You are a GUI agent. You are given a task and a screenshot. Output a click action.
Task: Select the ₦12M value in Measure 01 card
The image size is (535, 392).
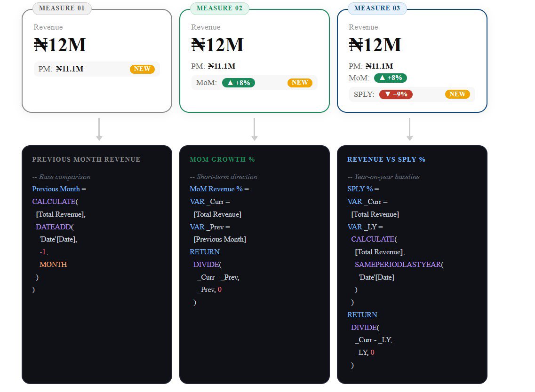pos(60,45)
